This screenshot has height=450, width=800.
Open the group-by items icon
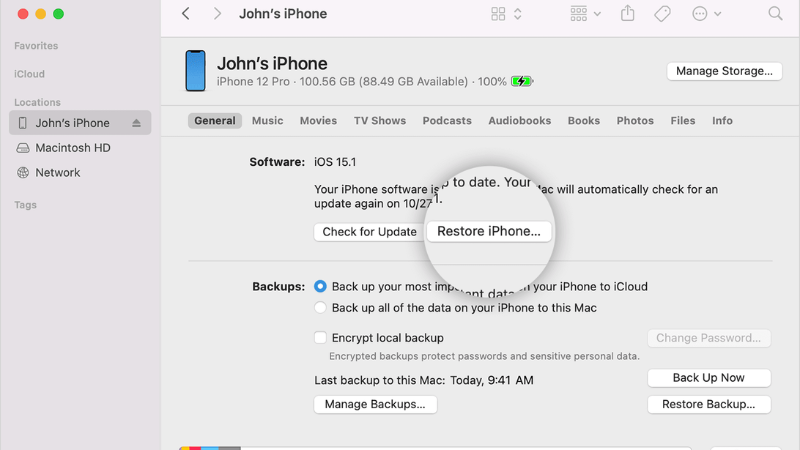[x=579, y=14]
